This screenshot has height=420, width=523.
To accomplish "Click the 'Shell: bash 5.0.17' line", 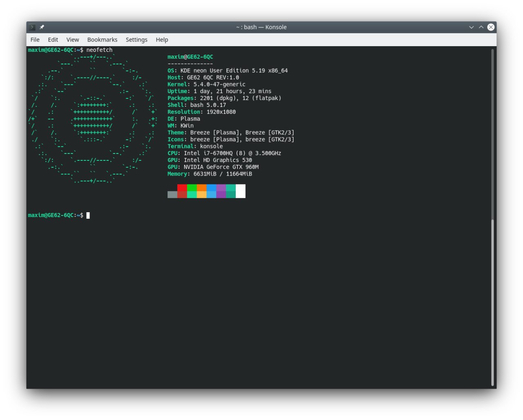I will coord(197,105).
